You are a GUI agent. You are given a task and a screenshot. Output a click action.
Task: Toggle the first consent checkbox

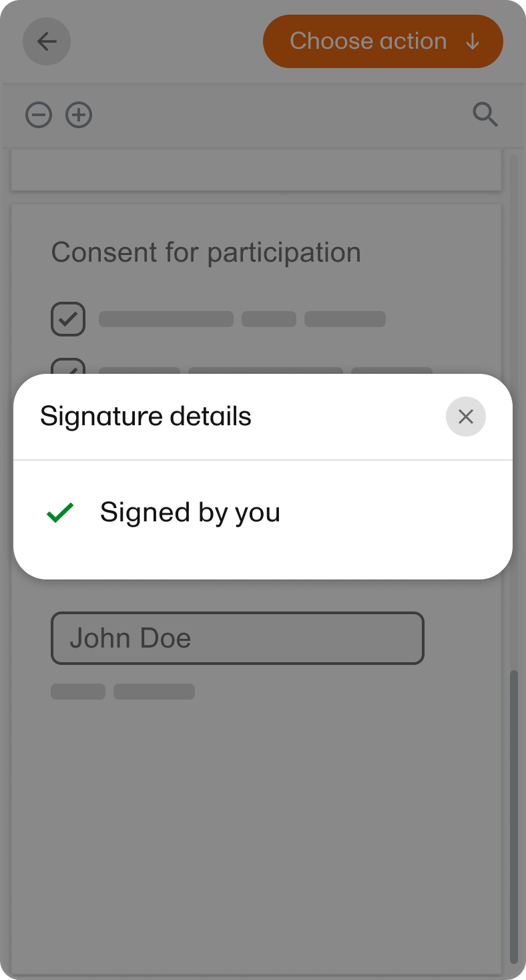coord(68,319)
